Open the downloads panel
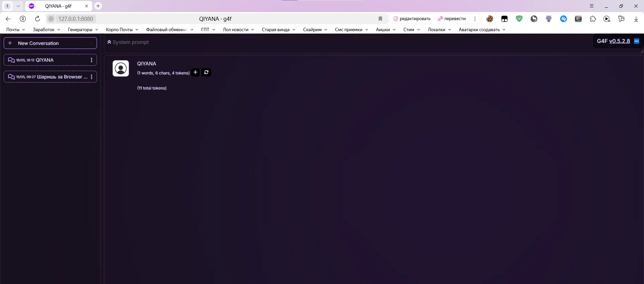644x284 pixels. (x=636, y=19)
